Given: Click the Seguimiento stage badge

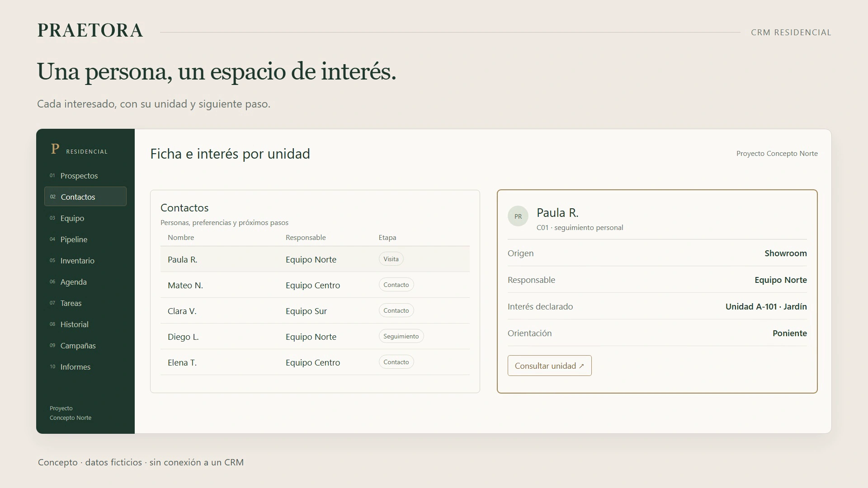Looking at the screenshot, I should (401, 336).
